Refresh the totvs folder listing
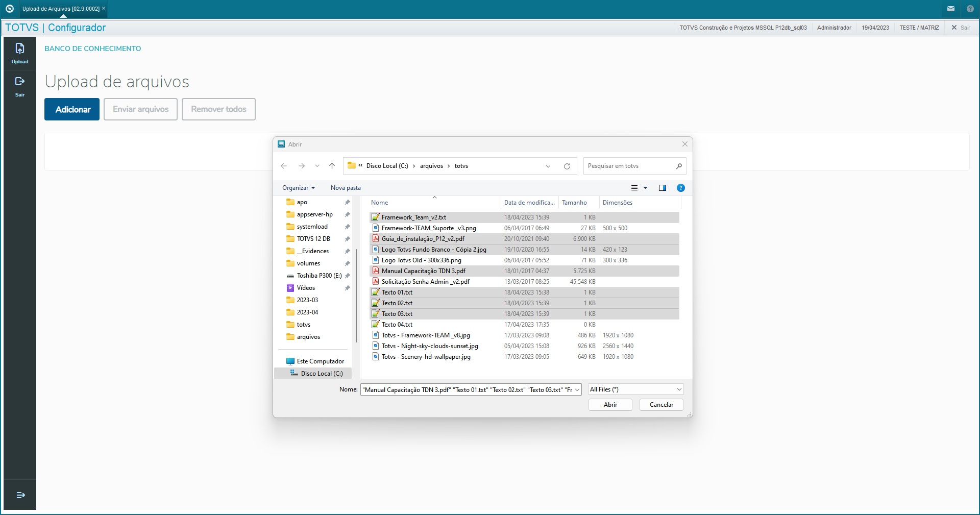This screenshot has height=515, width=980. 567,166
